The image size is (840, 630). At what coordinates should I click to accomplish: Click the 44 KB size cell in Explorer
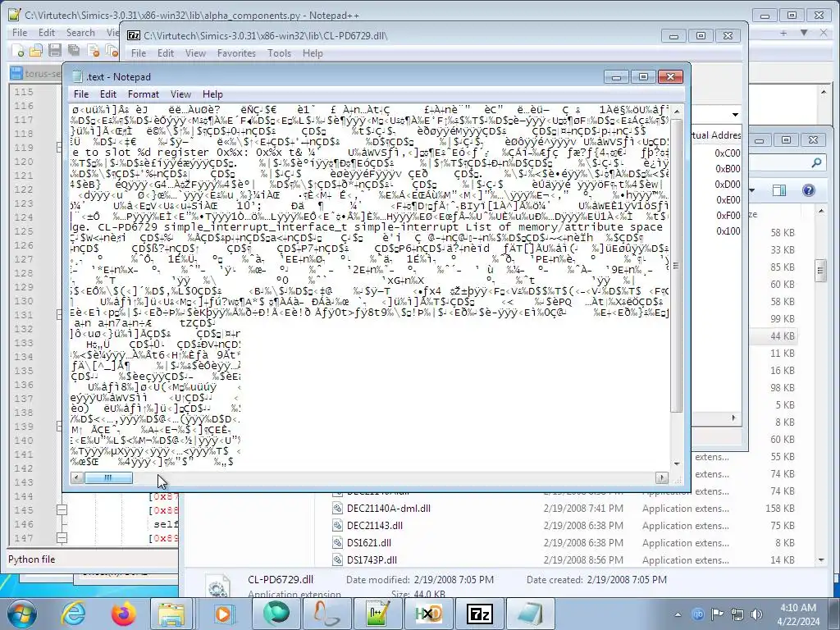click(x=782, y=336)
